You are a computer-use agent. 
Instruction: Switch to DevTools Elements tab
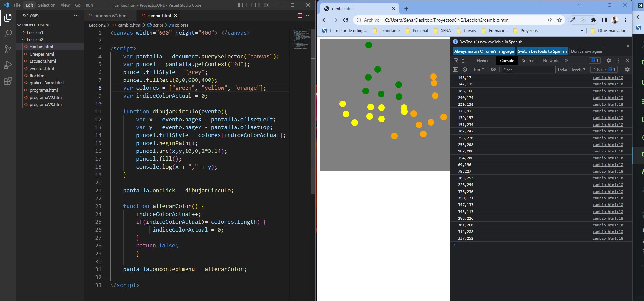484,61
